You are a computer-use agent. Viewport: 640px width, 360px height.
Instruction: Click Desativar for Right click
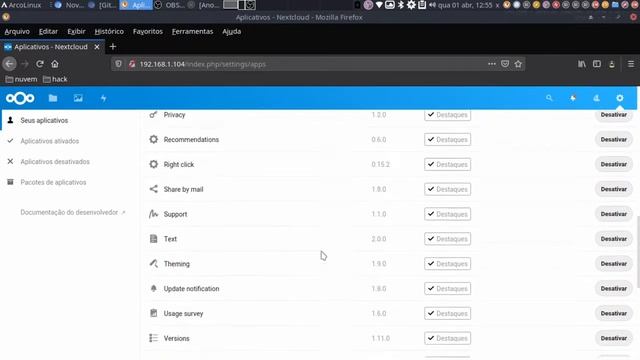[x=613, y=164]
